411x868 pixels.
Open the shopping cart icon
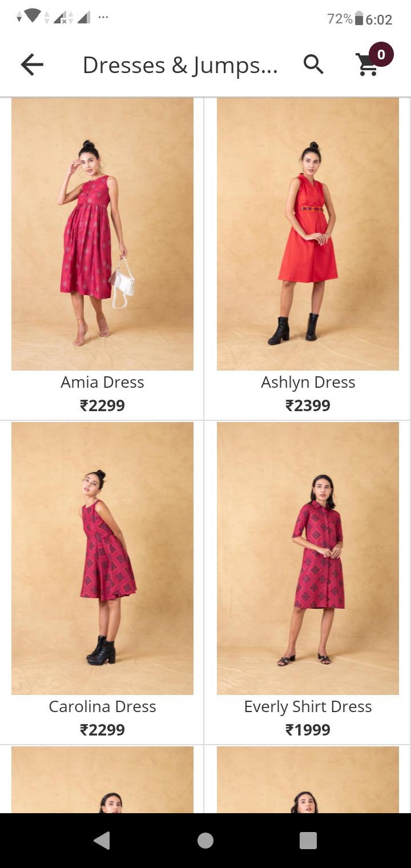(367, 65)
